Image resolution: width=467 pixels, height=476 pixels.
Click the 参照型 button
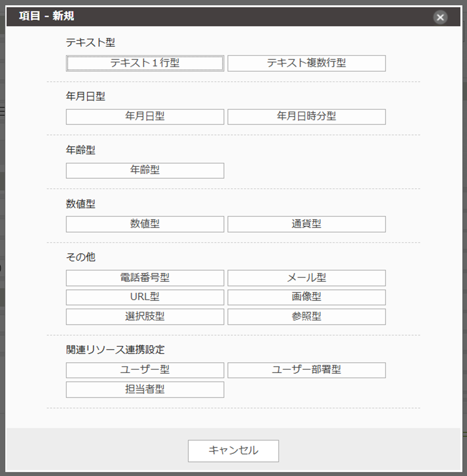306,317
